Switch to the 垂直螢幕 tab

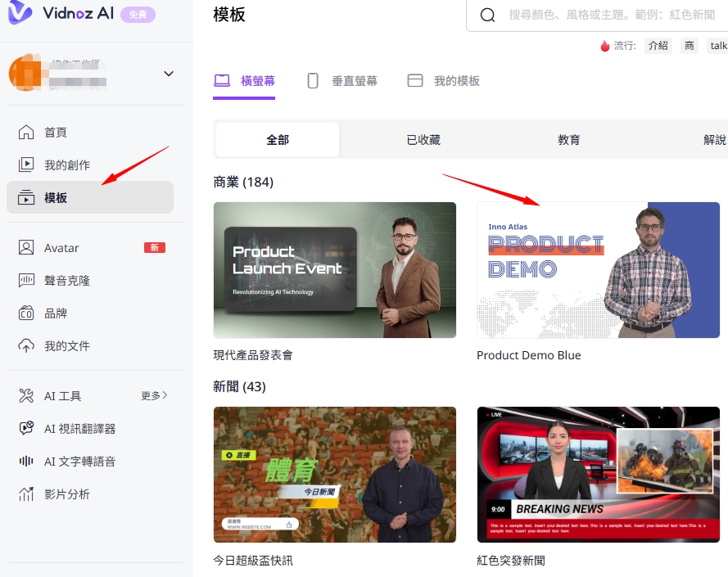coord(342,81)
